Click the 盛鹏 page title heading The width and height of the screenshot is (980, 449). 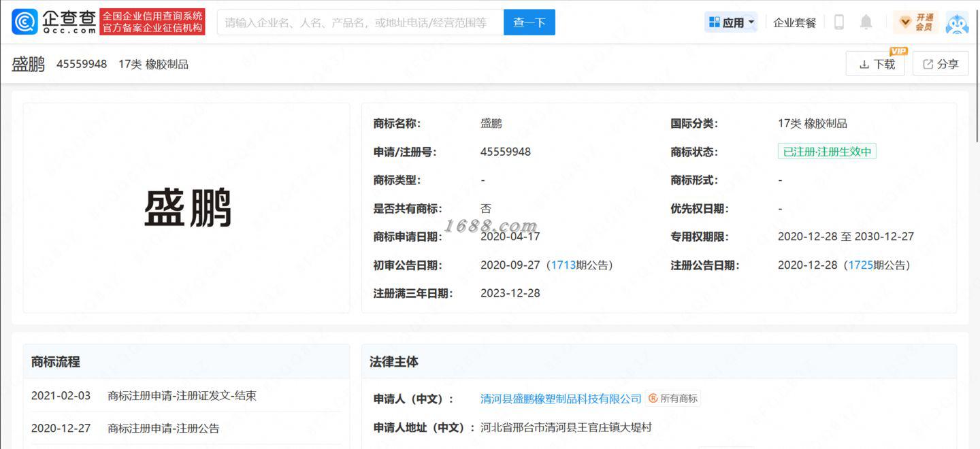pyautogui.click(x=28, y=65)
